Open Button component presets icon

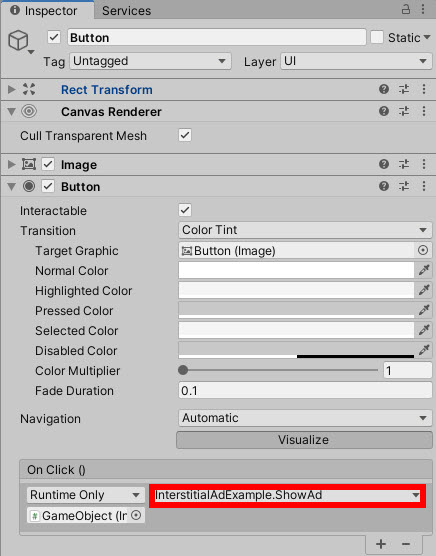coord(404,186)
